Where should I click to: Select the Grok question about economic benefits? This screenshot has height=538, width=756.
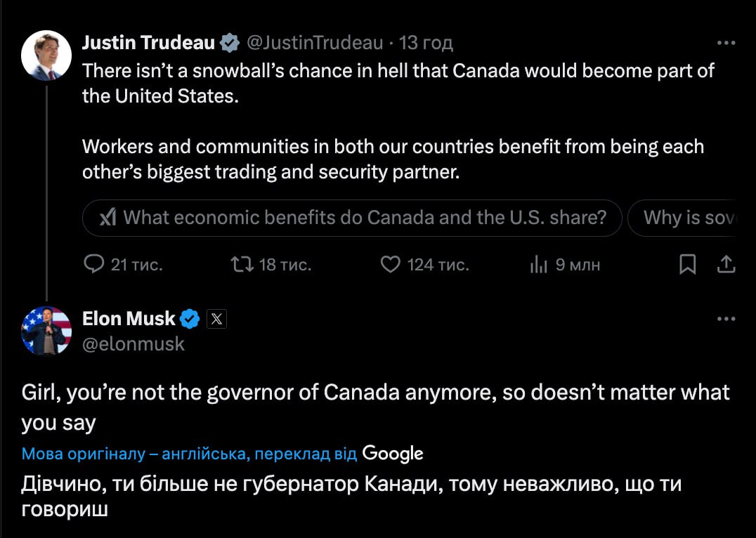coord(353,218)
